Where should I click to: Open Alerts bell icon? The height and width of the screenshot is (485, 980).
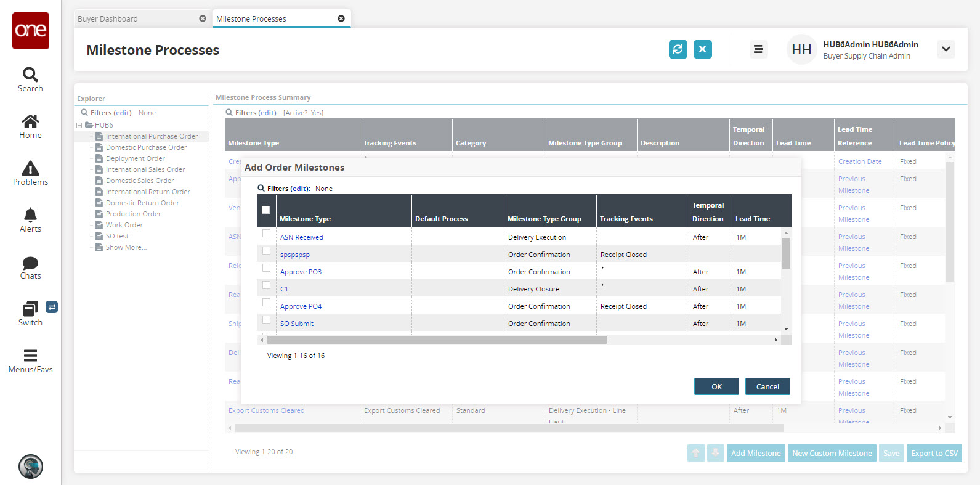(x=30, y=215)
